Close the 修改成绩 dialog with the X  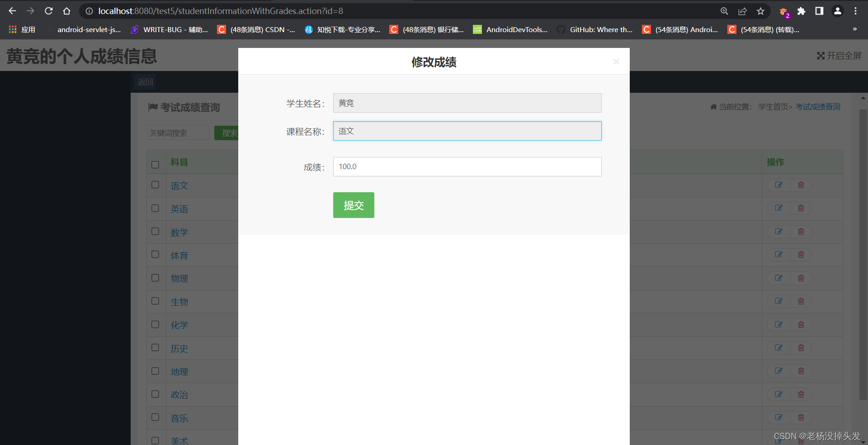click(616, 62)
